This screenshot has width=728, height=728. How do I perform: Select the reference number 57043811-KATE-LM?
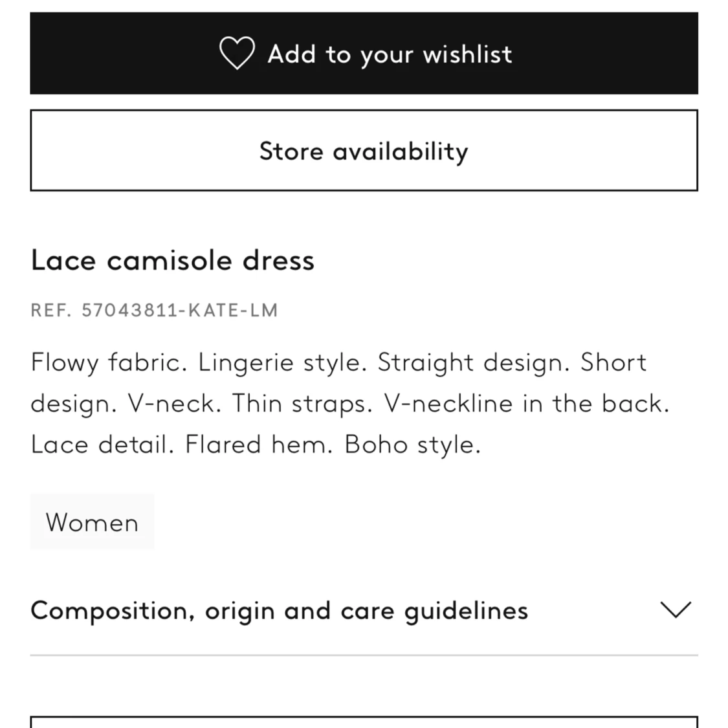point(180,310)
